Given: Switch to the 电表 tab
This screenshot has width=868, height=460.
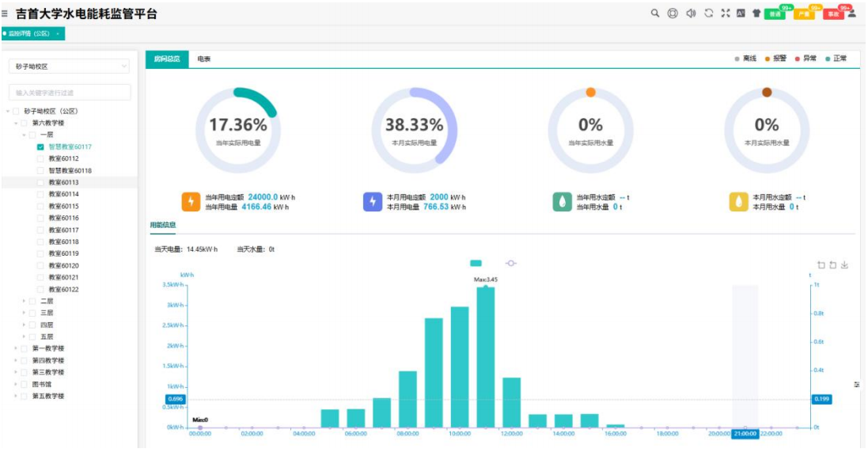Looking at the screenshot, I should tap(203, 59).
